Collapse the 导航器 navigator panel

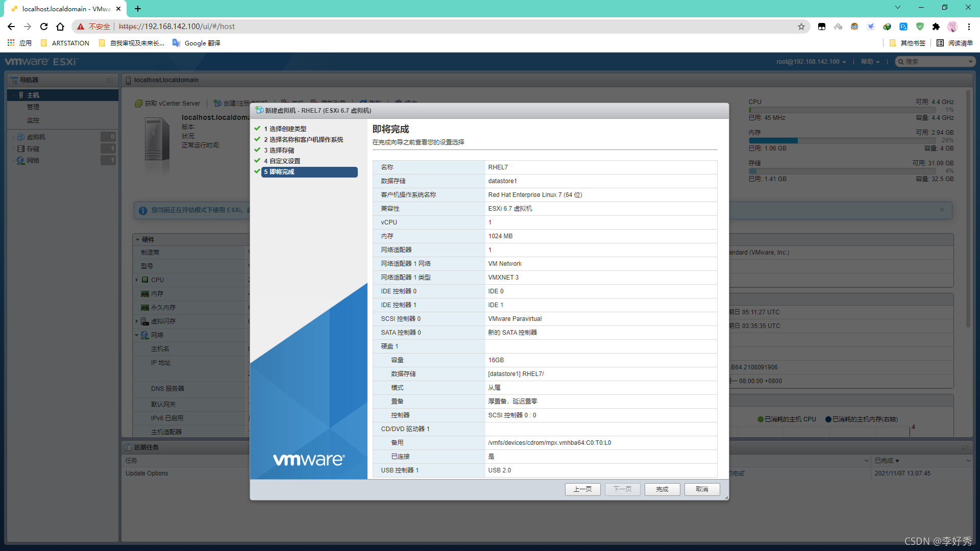click(x=110, y=80)
